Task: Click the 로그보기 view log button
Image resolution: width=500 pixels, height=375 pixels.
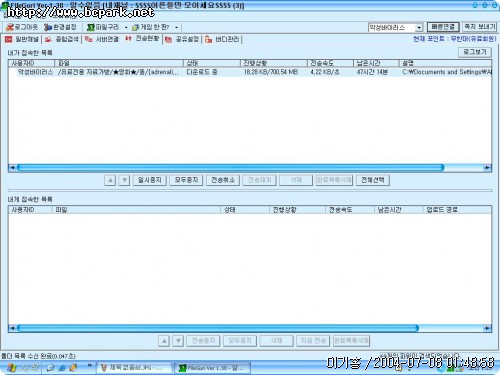Action: pos(475,52)
